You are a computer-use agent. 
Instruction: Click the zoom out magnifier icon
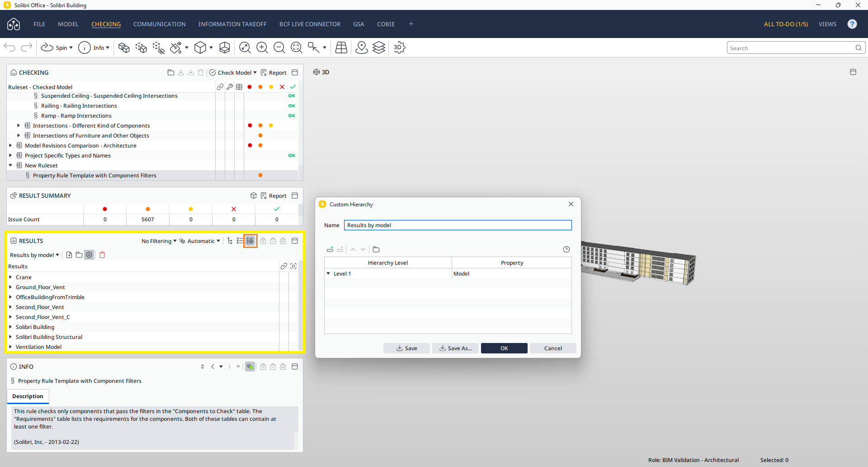279,48
